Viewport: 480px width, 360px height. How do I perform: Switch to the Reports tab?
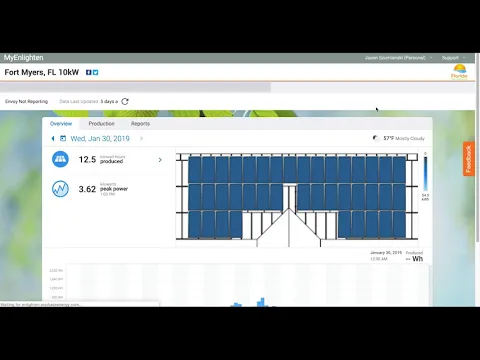(x=140, y=124)
